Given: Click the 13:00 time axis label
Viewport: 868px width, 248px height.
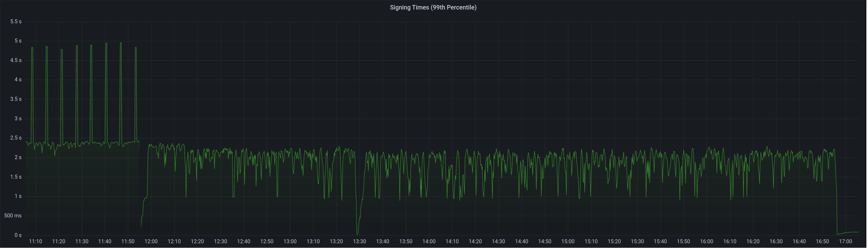Looking at the screenshot, I should click(290, 242).
